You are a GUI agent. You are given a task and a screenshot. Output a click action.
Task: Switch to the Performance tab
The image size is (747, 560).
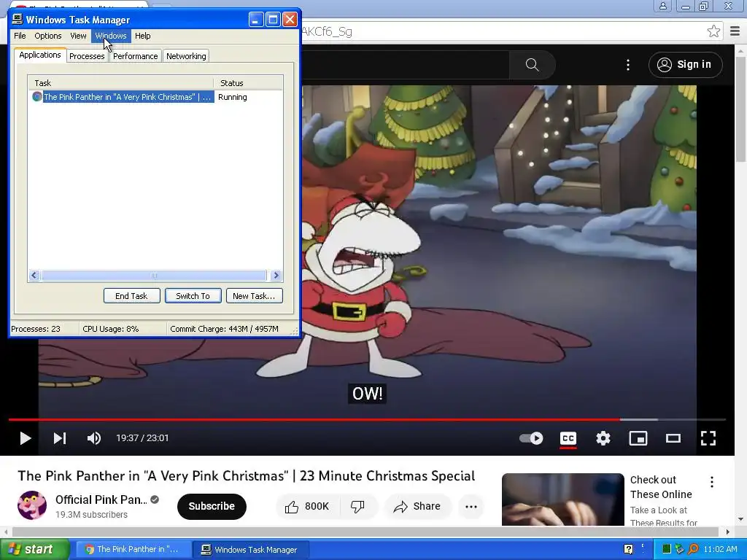pyautogui.click(x=135, y=56)
